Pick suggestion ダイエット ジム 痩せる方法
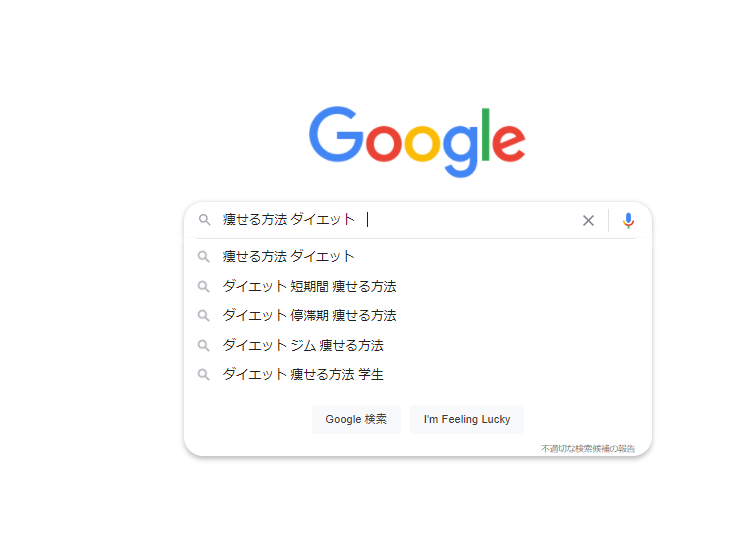Image resolution: width=742 pixels, height=536 pixels. pos(303,346)
